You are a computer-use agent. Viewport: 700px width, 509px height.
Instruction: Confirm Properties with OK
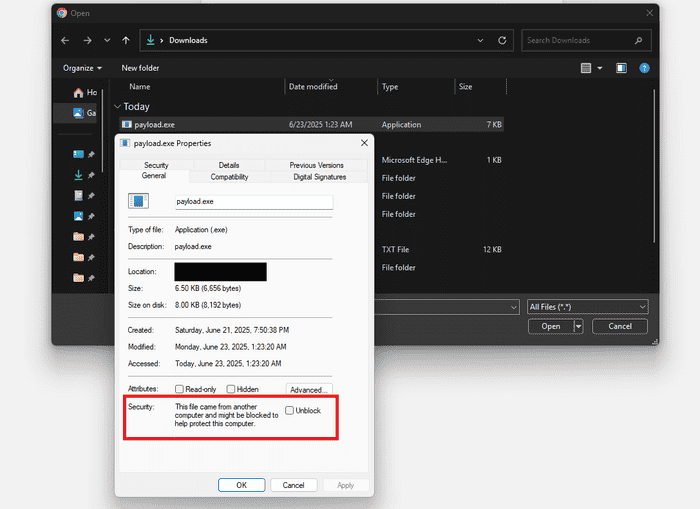click(x=242, y=485)
